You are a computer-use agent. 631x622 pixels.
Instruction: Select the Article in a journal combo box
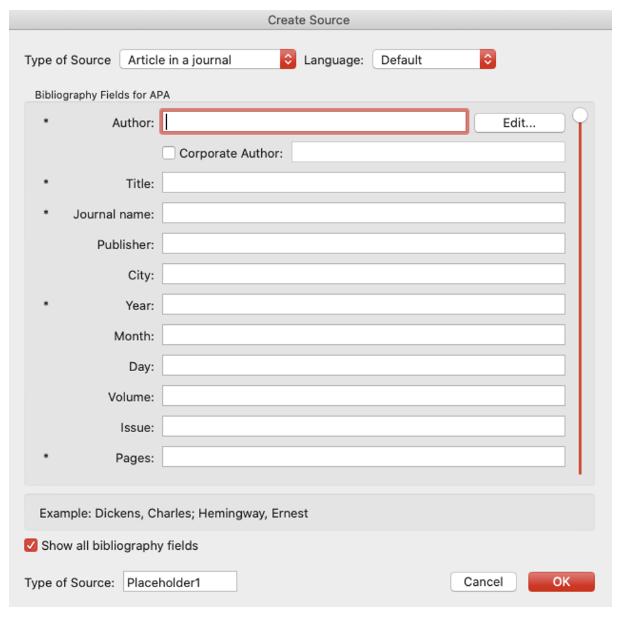[x=208, y=60]
